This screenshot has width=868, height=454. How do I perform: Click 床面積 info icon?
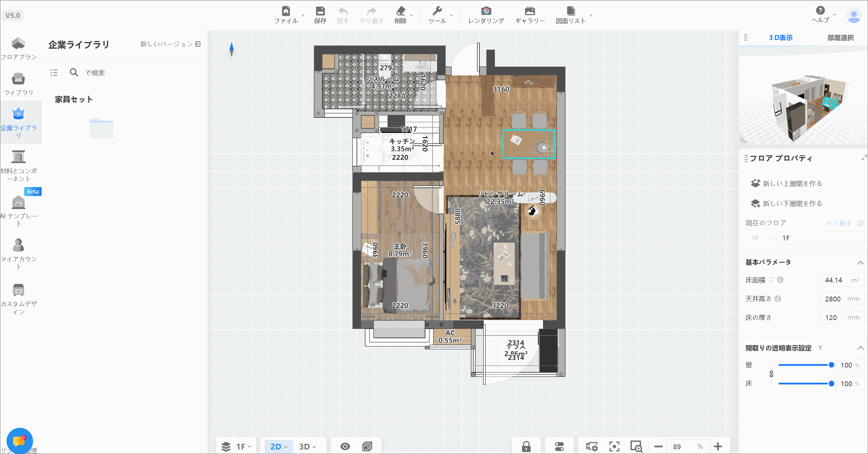point(780,280)
